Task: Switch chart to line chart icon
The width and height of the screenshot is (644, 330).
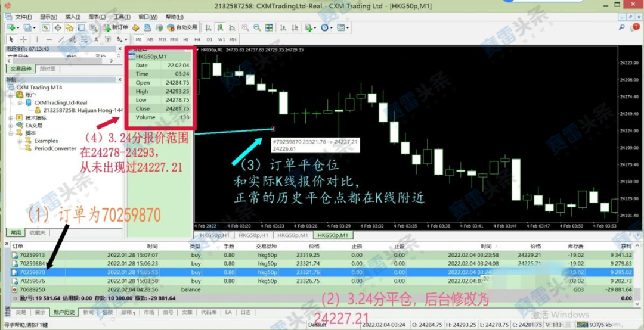Action: [232, 27]
